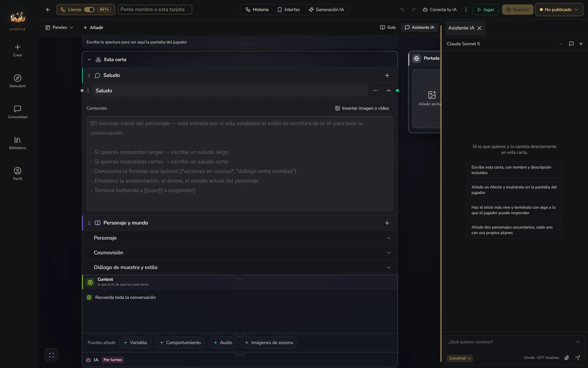The height and width of the screenshot is (368, 588).
Task: Open the Guía tab
Action: pyautogui.click(x=388, y=27)
